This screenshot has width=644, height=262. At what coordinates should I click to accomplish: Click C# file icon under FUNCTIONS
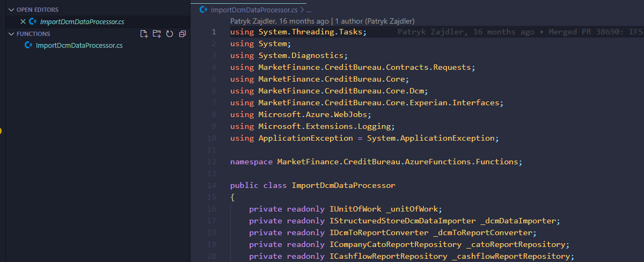(28, 46)
